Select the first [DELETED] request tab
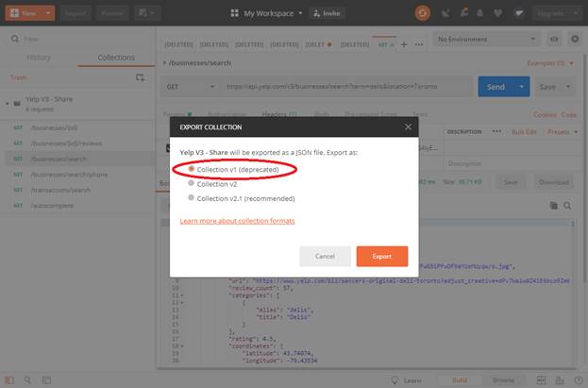The width and height of the screenshot is (588, 388). (178, 44)
